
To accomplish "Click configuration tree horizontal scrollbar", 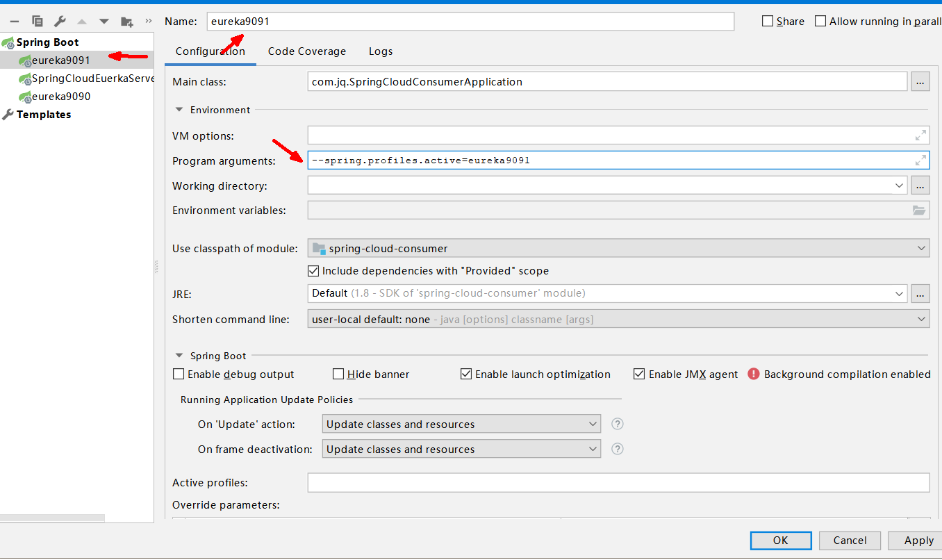I will pyautogui.click(x=52, y=518).
